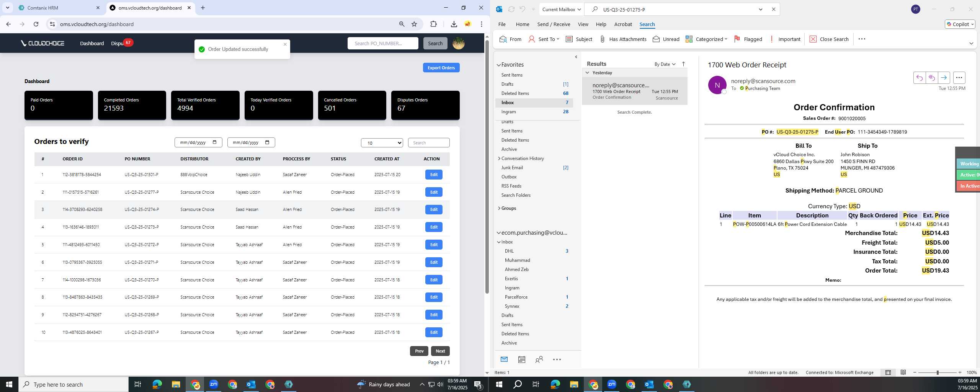The width and height of the screenshot is (980, 392).
Task: Click the zoom magnifier in address bar
Action: 402,24
